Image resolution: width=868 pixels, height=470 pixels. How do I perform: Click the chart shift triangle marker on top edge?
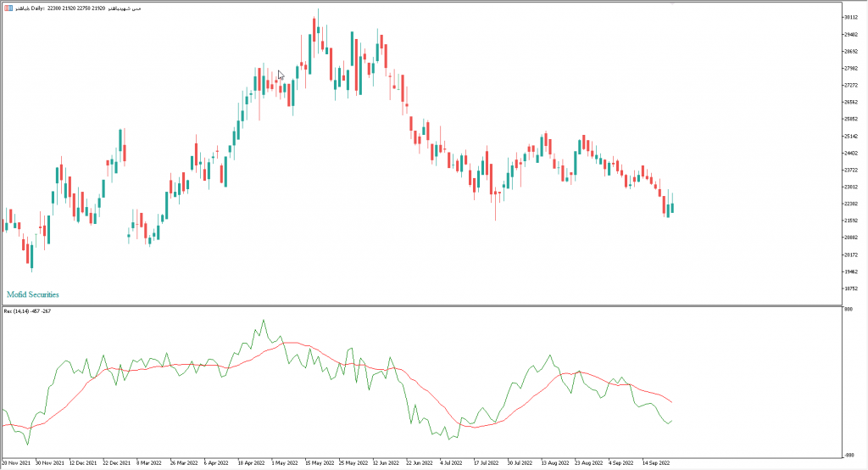point(670,5)
